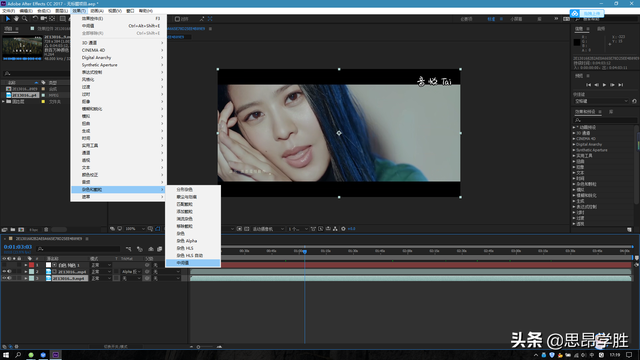Hide layer 3 with its eye icon
Screen dimensions: 640x360
click(x=4, y=278)
